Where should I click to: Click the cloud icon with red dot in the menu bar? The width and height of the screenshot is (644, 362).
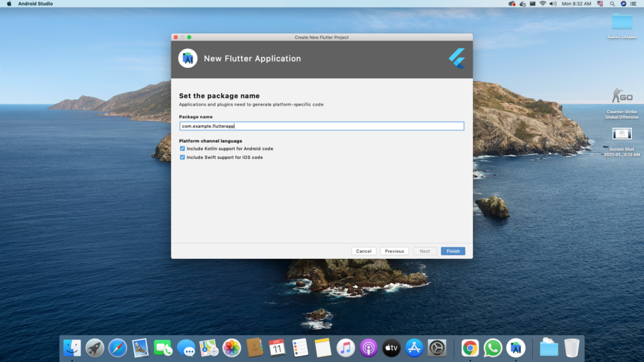512,4
